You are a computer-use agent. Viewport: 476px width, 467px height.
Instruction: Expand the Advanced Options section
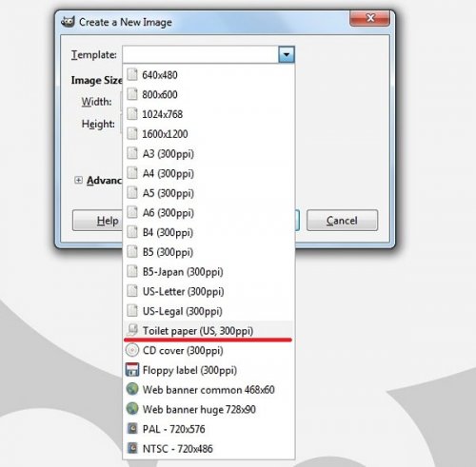[x=78, y=180]
